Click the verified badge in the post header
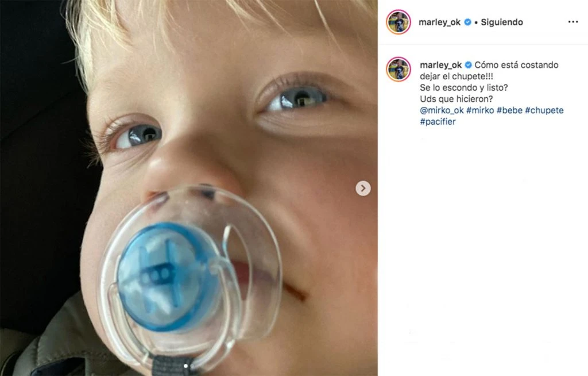Image resolution: width=588 pixels, height=376 pixels. pos(468,22)
